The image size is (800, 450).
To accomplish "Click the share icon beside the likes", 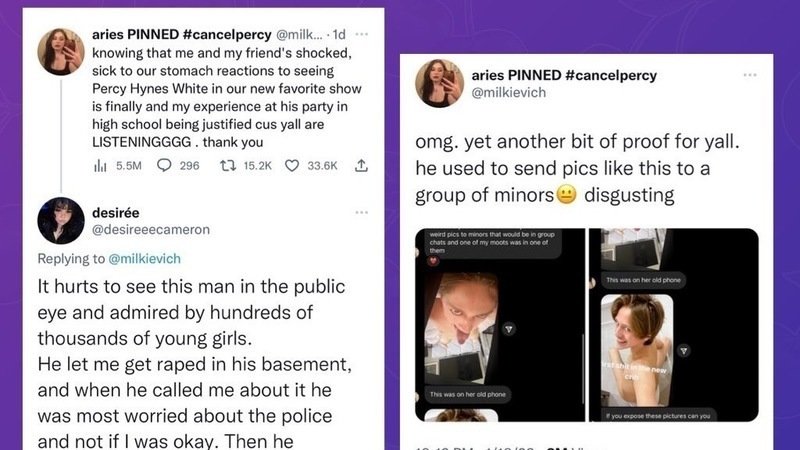I will (361, 165).
